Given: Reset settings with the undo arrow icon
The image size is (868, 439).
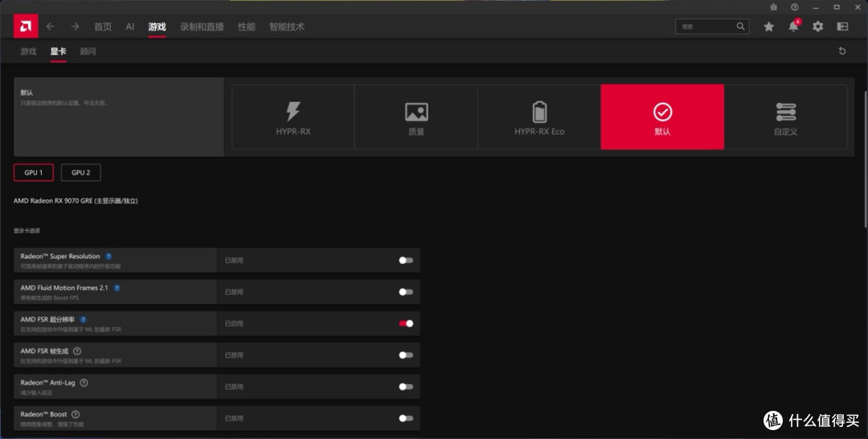Looking at the screenshot, I should tap(842, 51).
